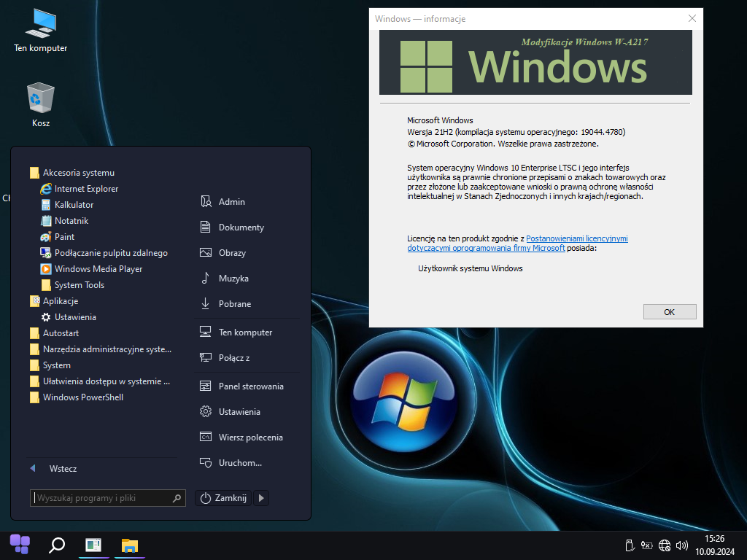Screen dimensions: 747x560
Task: Click the taskbar search magnifier icon
Action: coord(56,545)
